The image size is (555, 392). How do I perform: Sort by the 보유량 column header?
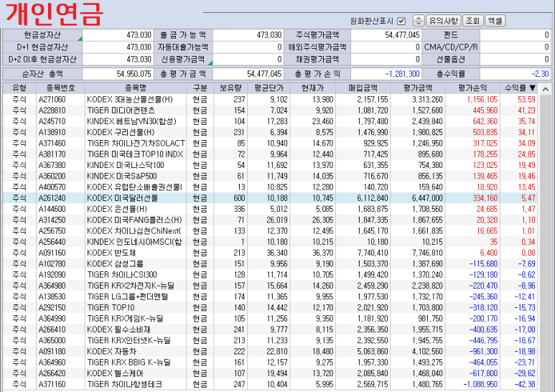(230, 88)
